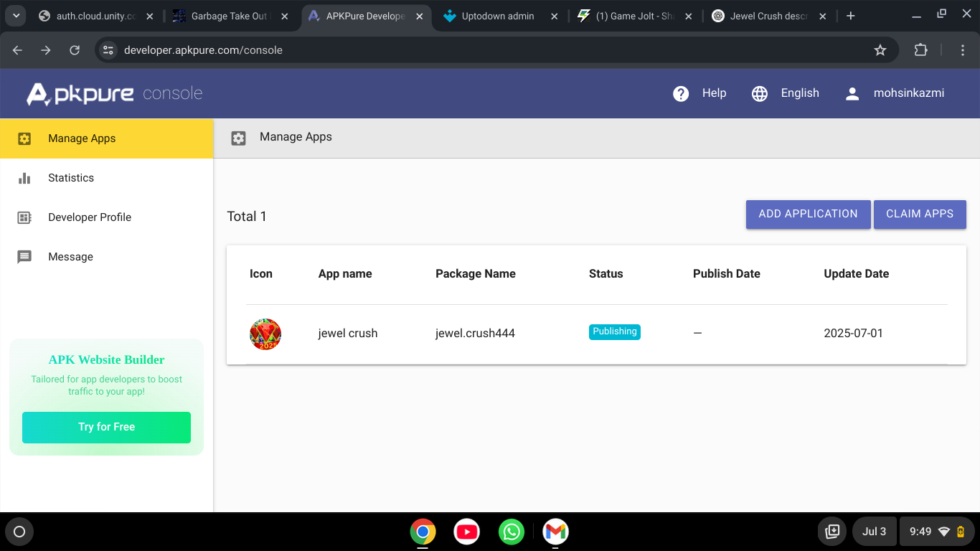The image size is (980, 551).
Task: Open the system status tray at 9:49
Action: click(938, 532)
